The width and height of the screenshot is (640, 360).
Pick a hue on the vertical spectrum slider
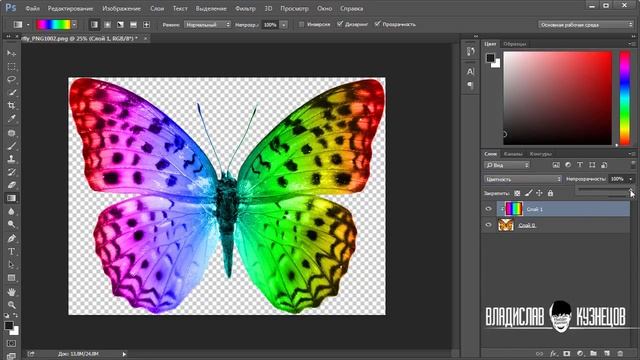[625, 98]
